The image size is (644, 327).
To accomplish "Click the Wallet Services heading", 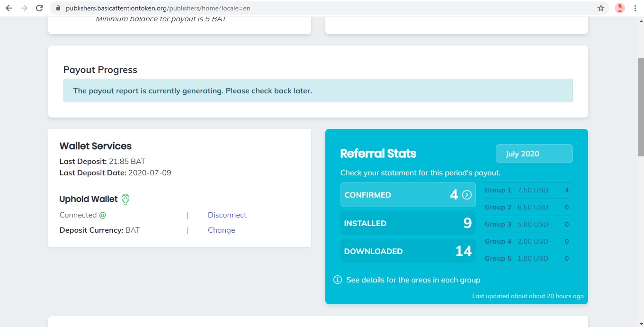I will point(96,146).
